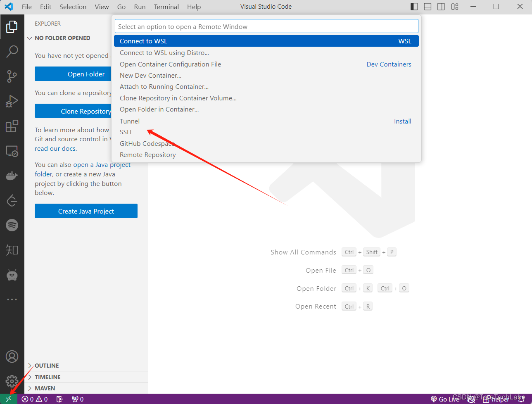532x404 pixels.
Task: Select Open Container Configuration File
Action: tap(266, 64)
